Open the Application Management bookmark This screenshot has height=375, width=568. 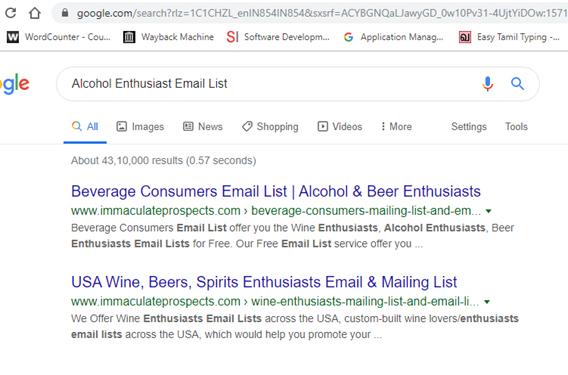(393, 37)
